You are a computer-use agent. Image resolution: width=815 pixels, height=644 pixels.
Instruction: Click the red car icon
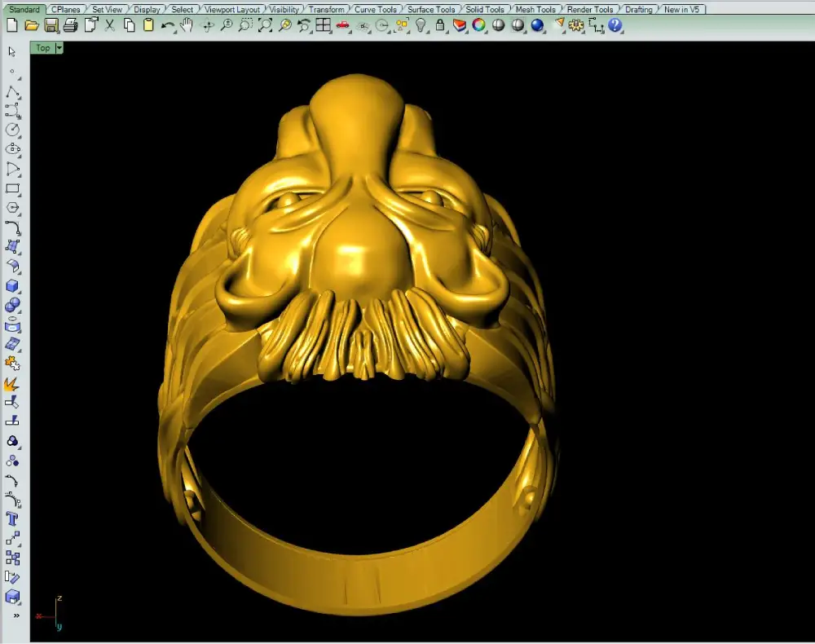point(343,25)
